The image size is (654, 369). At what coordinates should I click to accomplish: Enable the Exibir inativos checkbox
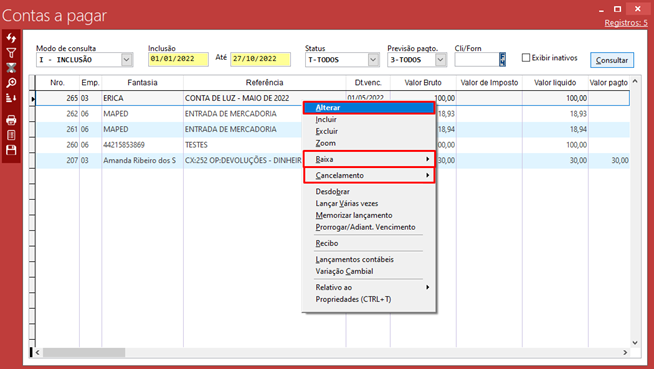526,58
